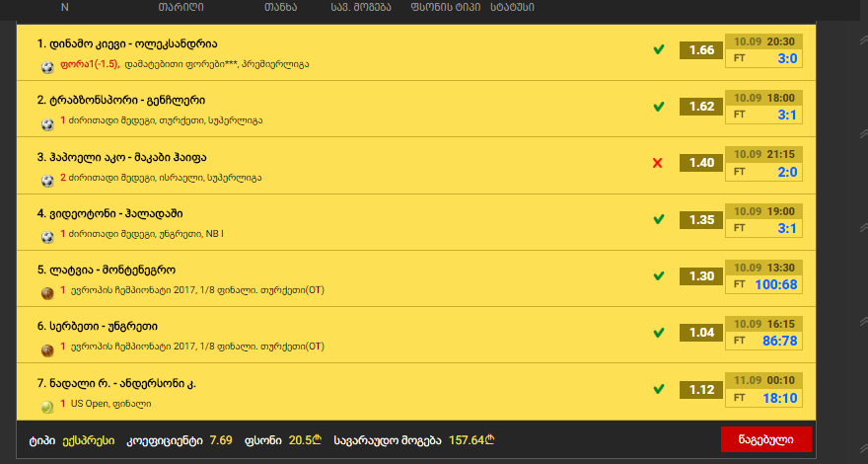Click soccer ball icon in ჰაპოელი აკო row

[x=47, y=181]
